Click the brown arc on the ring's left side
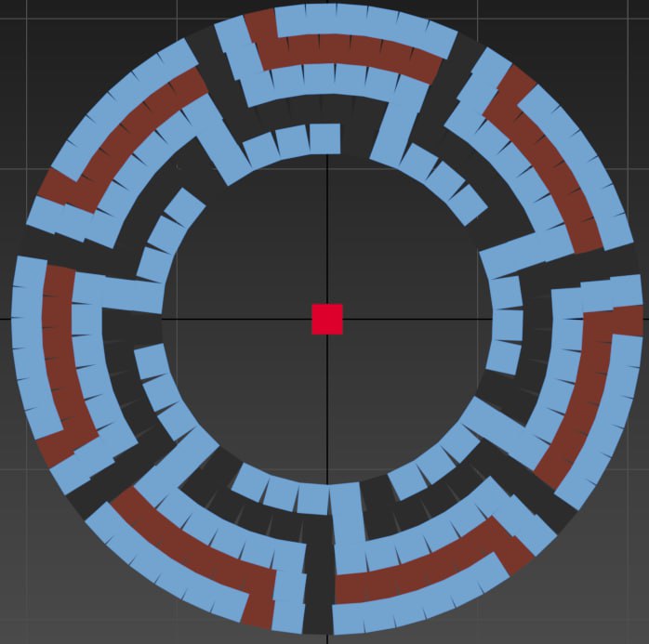This screenshot has width=649, height=644. pos(59,353)
